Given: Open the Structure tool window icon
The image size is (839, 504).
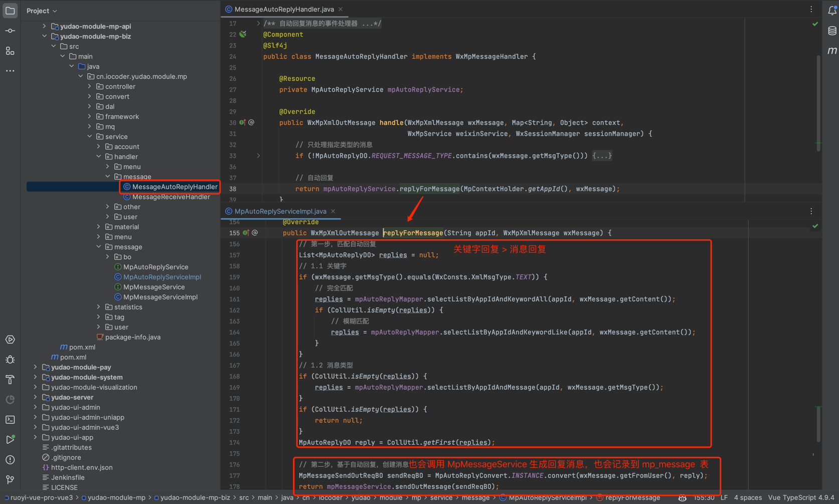Looking at the screenshot, I should (x=10, y=51).
